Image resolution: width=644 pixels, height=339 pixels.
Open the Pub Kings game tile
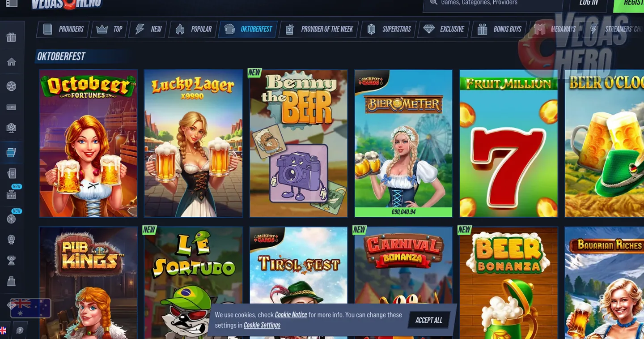click(x=89, y=283)
